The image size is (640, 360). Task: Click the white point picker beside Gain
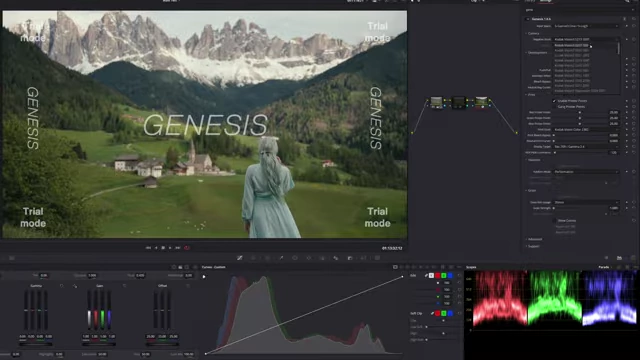tap(75, 286)
